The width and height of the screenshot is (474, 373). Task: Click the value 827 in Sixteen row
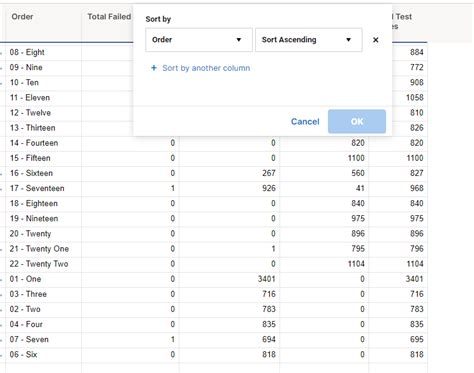tap(417, 173)
